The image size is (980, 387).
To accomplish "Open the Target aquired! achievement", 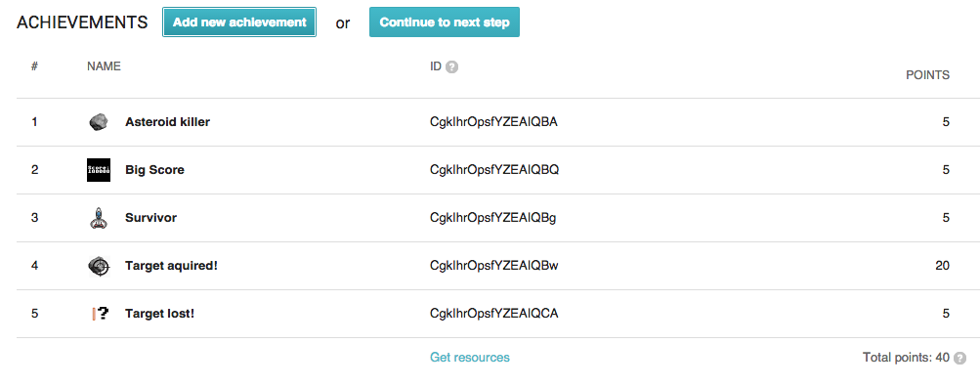I will (x=171, y=266).
